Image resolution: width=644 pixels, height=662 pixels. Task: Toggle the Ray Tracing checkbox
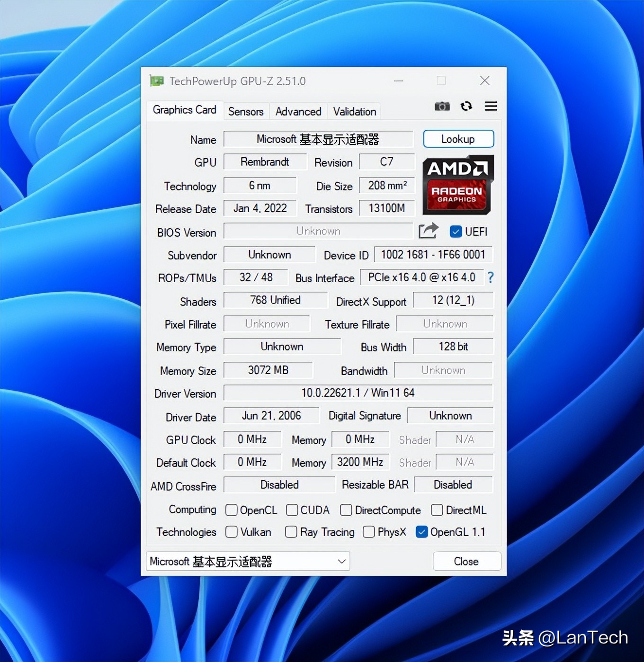(x=291, y=532)
